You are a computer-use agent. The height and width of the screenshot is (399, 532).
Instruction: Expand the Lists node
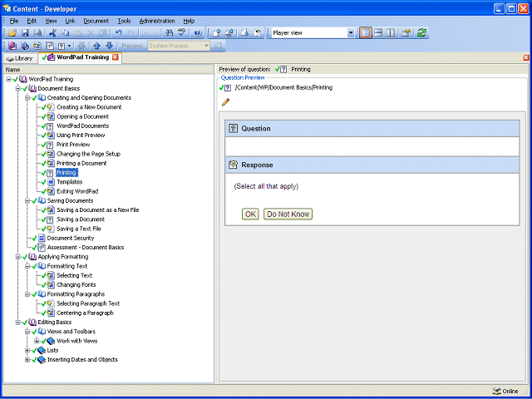click(27, 351)
